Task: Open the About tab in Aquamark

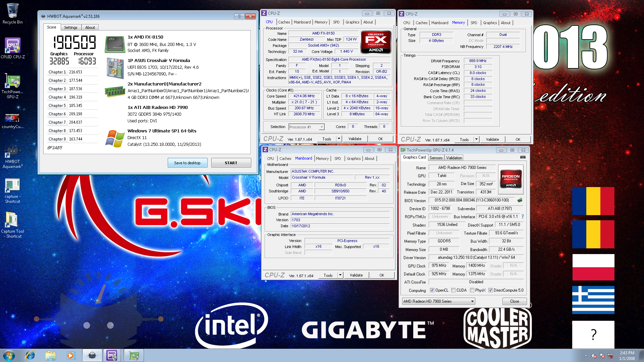Action: point(90,27)
